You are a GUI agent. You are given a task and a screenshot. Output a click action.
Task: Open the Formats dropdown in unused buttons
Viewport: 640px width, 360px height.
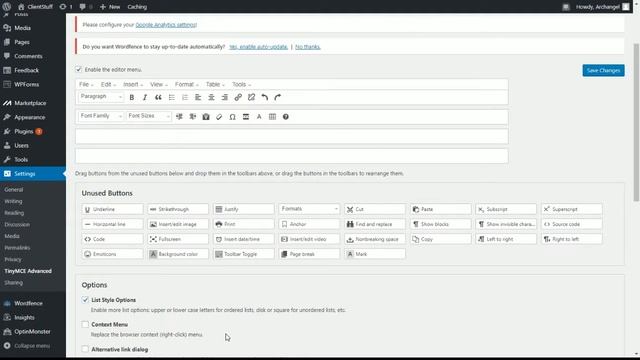coord(309,209)
